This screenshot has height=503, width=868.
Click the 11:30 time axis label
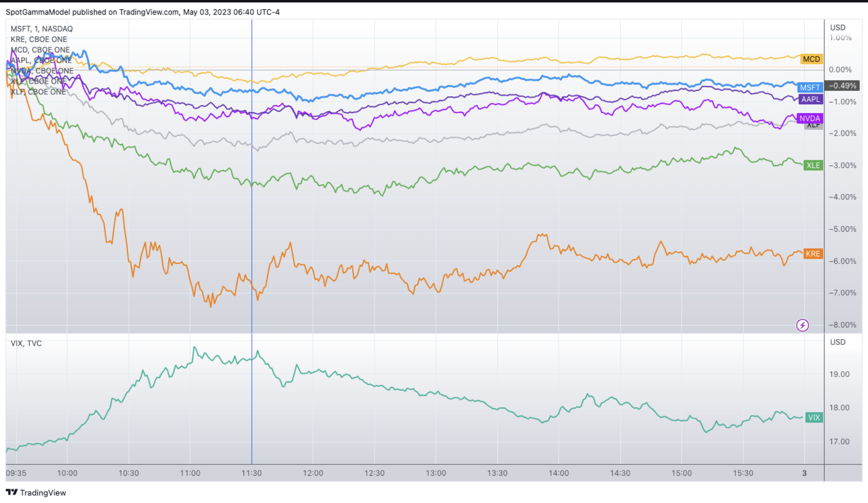point(251,473)
